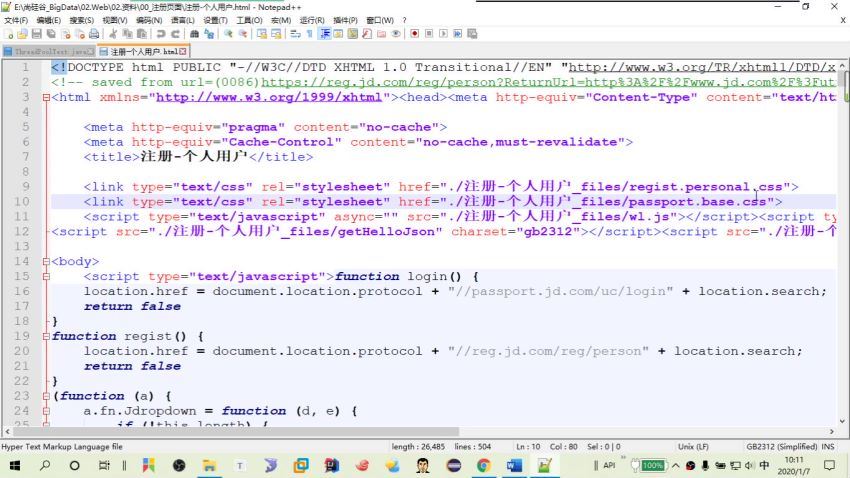This screenshot has width=850, height=478.
Task: Open the 编辑(E) menu
Action: [x=48, y=20]
